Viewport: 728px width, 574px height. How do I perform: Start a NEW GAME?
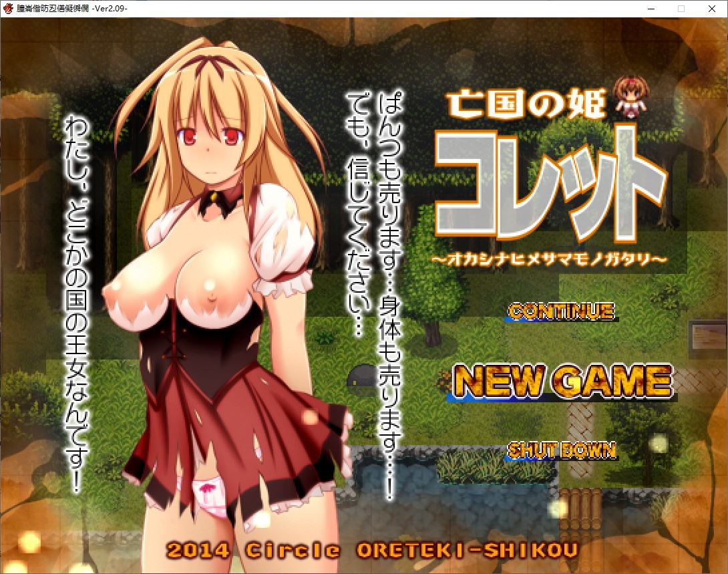point(563,382)
